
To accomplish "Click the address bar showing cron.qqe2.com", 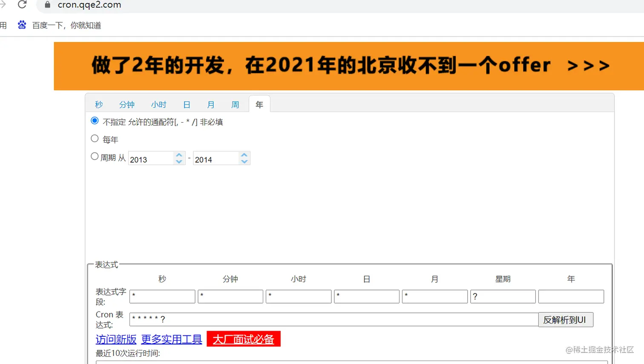I will [x=341, y=5].
